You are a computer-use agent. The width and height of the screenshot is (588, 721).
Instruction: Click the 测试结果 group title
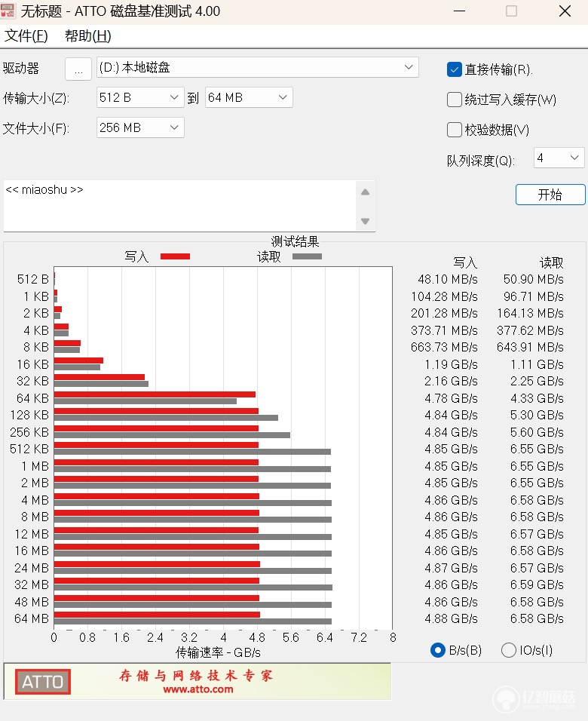coord(295,241)
